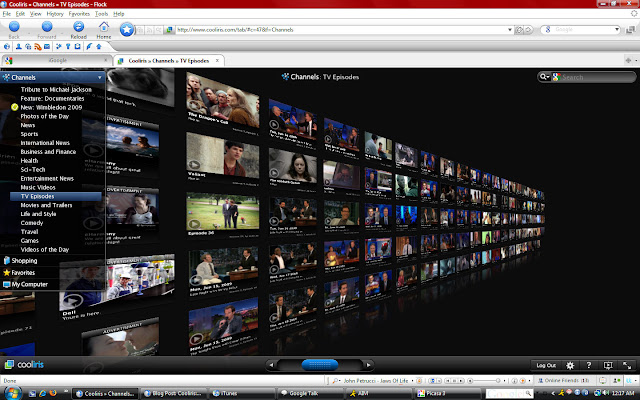Click the browser URL address field
640x400 pixels.
341,29
